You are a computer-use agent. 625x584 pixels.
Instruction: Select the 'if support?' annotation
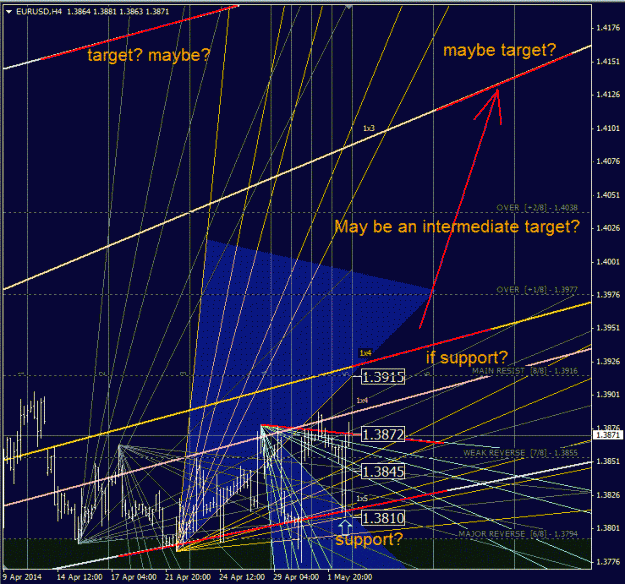(467, 358)
